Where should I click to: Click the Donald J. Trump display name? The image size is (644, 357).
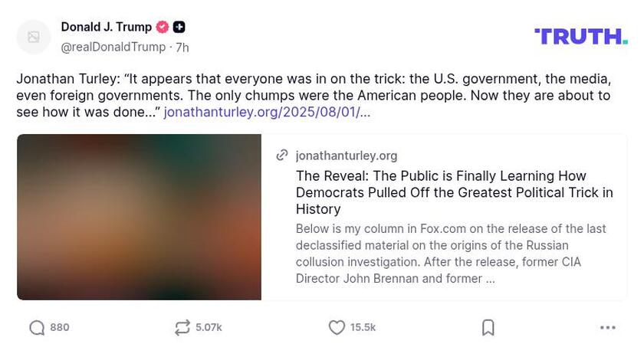(106, 27)
